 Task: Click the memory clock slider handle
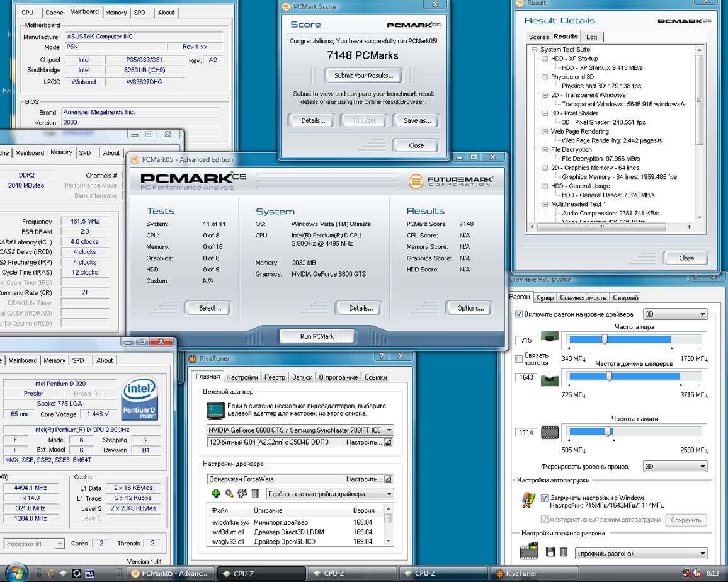click(x=607, y=431)
